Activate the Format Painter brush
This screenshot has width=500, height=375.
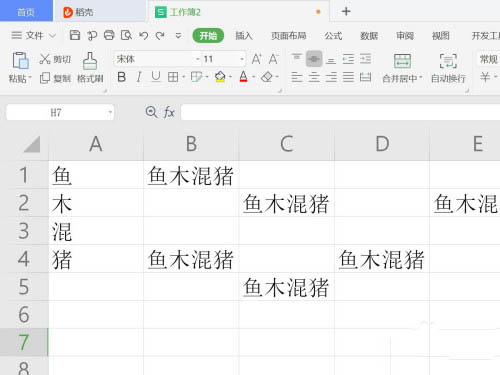coord(90,68)
